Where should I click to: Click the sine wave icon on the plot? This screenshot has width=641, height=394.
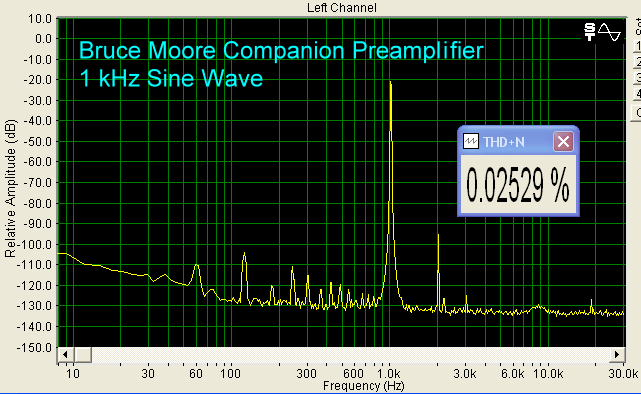pyautogui.click(x=609, y=32)
